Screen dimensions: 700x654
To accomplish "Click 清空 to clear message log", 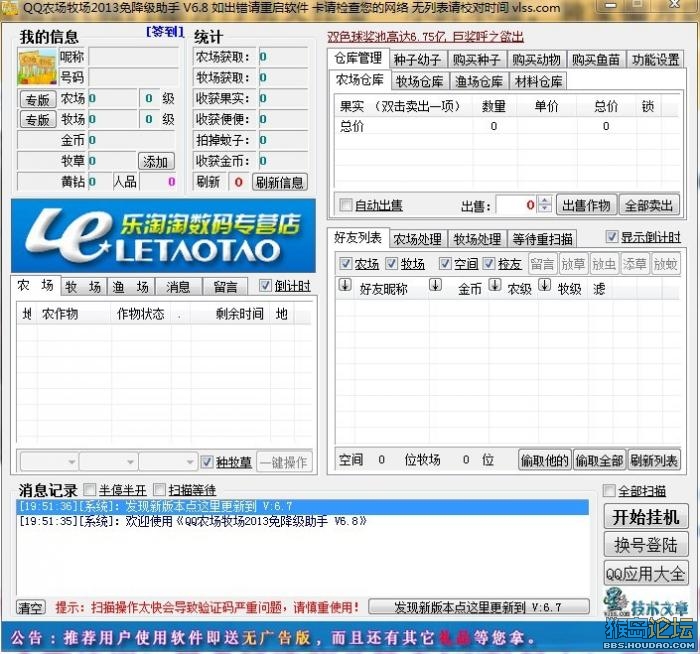I will pyautogui.click(x=31, y=607).
